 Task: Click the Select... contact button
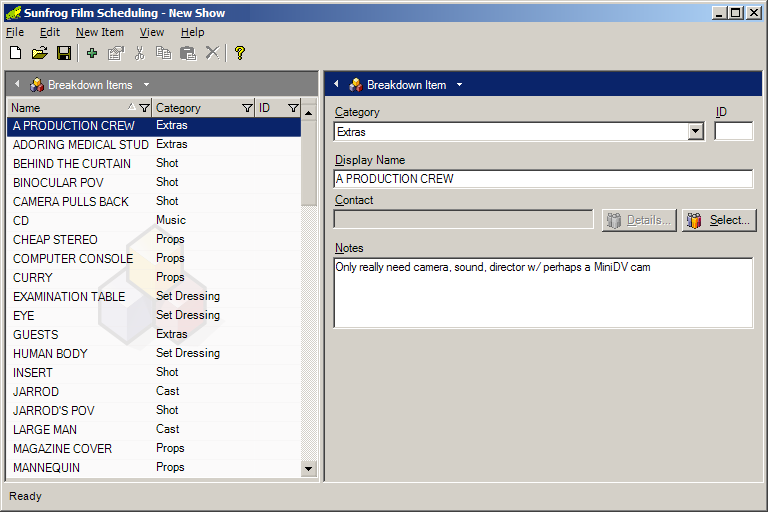pos(719,220)
